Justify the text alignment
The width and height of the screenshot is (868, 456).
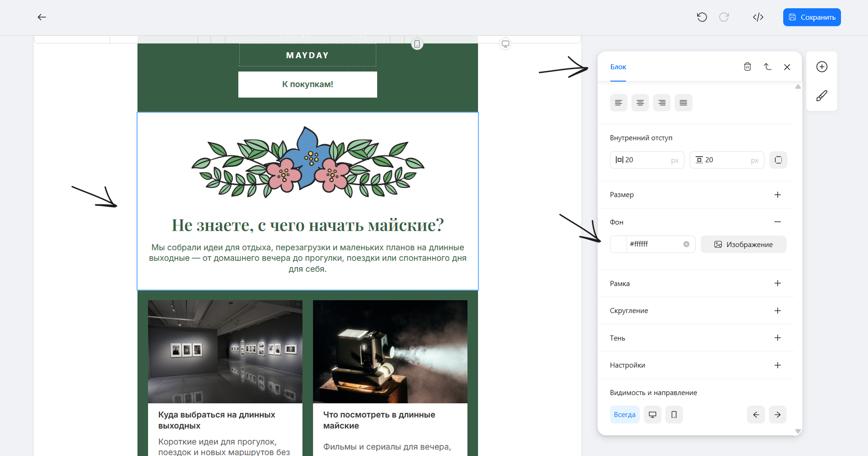pyautogui.click(x=683, y=103)
